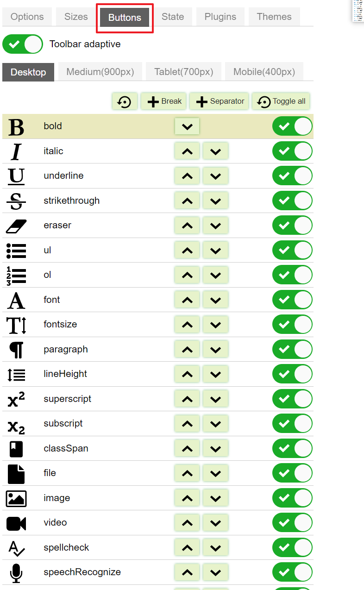Click the unordered list icon
Screen dimensions: 364x590
click(x=15, y=250)
